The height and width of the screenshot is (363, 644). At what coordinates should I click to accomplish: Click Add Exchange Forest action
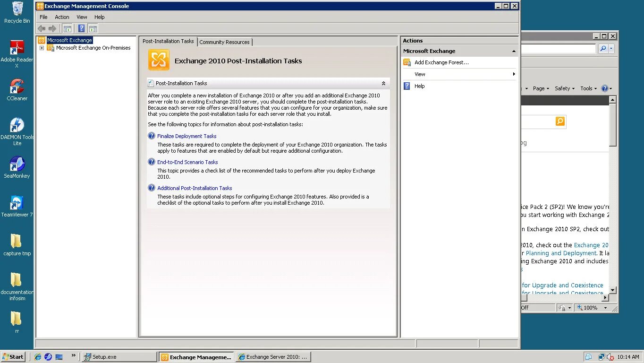click(441, 62)
